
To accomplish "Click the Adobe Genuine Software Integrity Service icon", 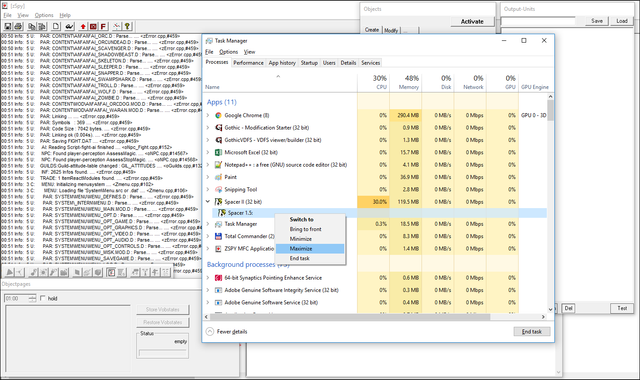I will [x=218, y=290].
